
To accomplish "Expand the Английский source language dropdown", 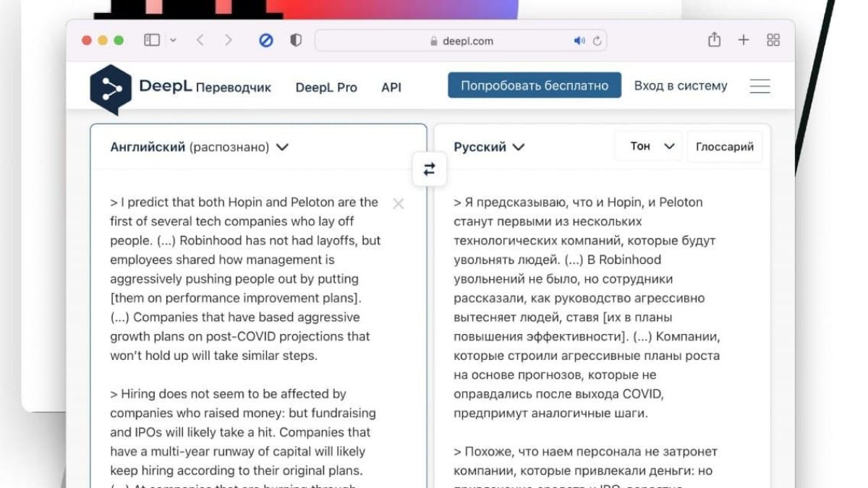I will tap(200, 147).
